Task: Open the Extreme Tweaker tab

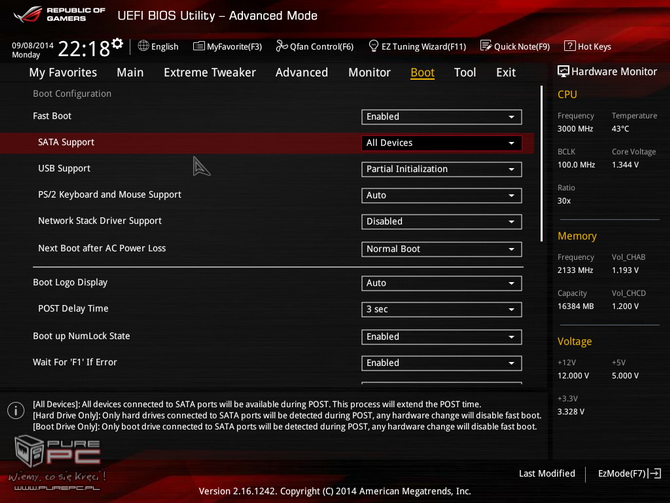Action: (x=209, y=72)
